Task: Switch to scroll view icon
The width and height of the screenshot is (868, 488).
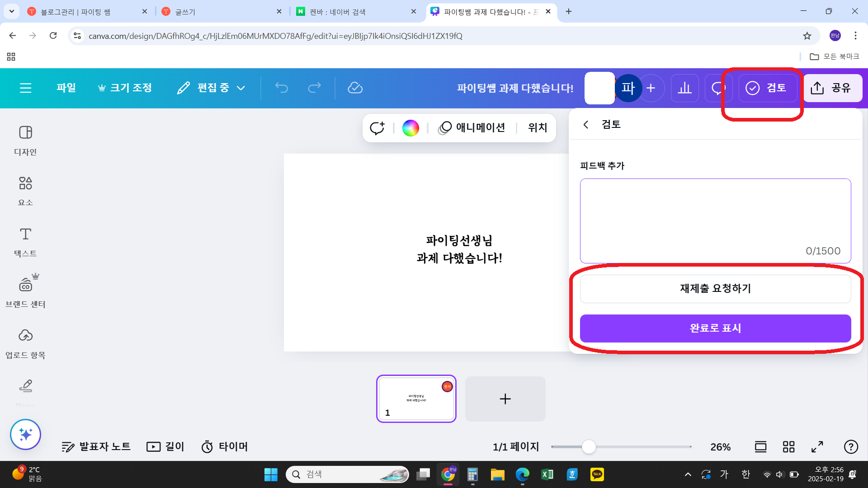Action: coord(761,447)
